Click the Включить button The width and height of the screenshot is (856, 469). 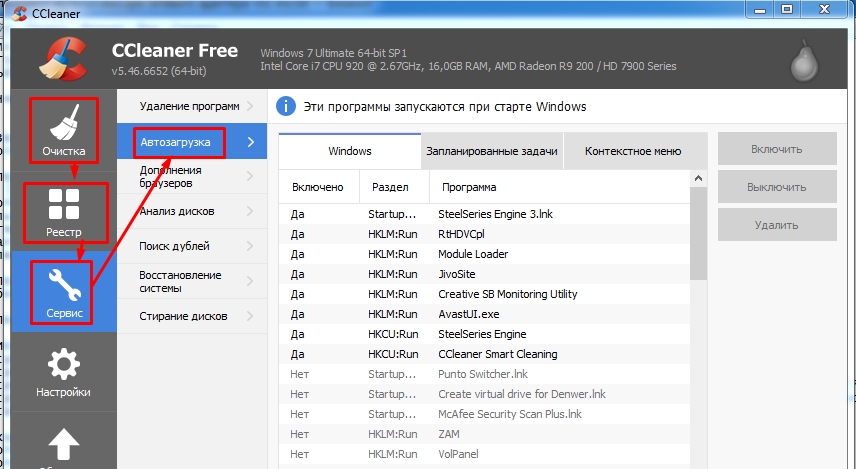click(x=777, y=149)
